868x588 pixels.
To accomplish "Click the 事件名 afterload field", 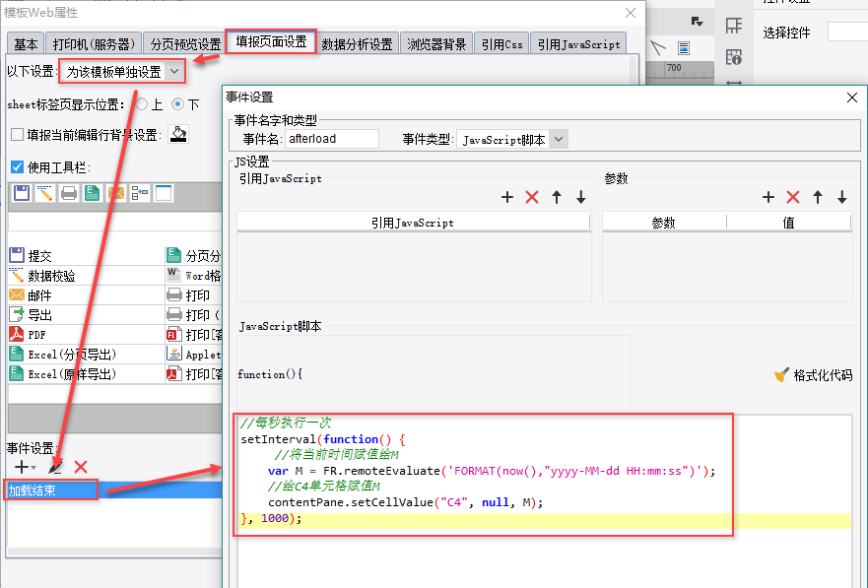I will (332, 139).
